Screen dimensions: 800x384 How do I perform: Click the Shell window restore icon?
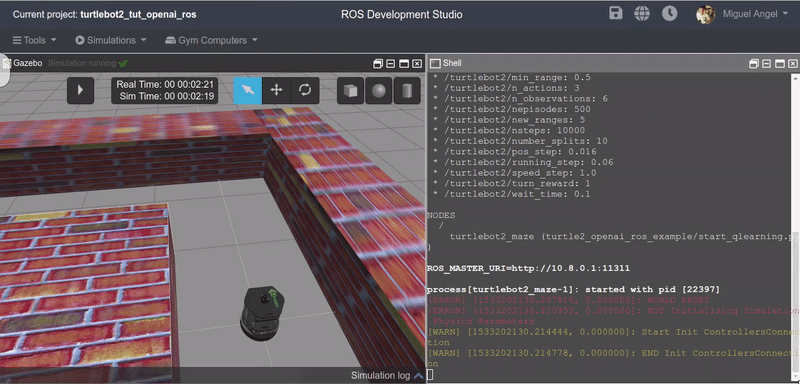[754, 63]
